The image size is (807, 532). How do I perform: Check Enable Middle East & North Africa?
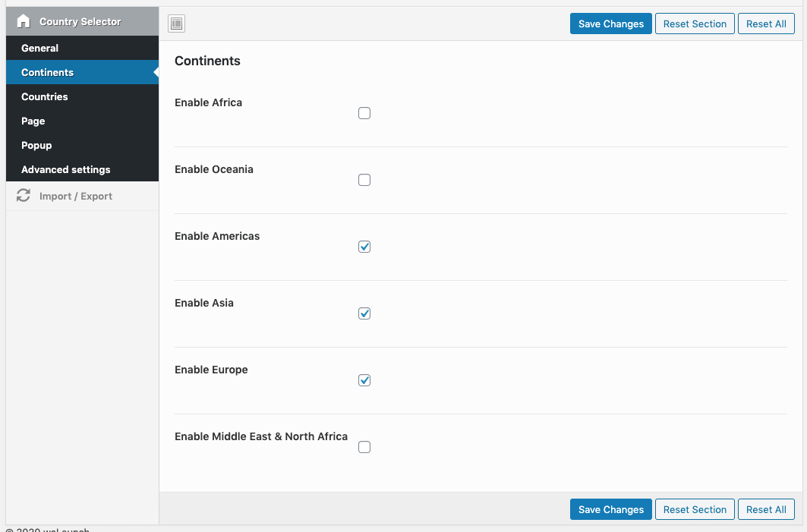click(x=364, y=447)
